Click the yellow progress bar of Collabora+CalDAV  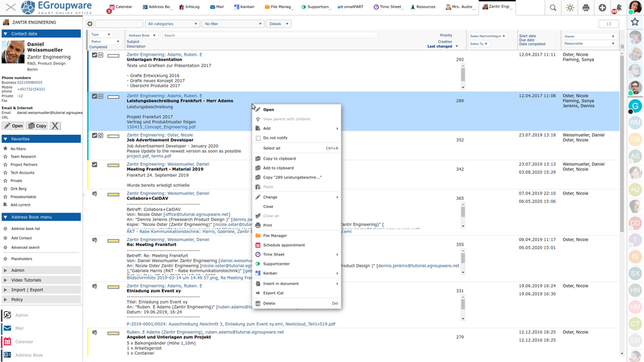[113, 194]
